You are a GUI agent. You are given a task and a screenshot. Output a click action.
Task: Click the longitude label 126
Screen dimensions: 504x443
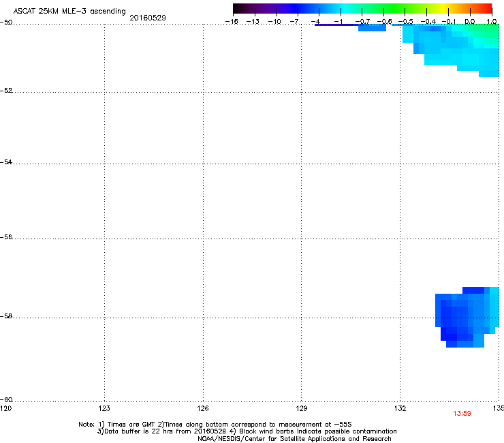tap(203, 408)
